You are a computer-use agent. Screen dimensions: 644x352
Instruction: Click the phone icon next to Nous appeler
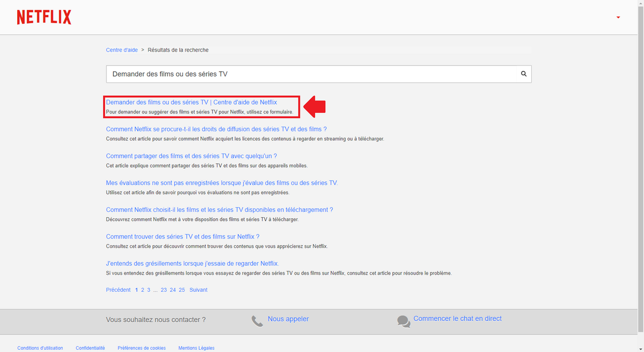257,321
